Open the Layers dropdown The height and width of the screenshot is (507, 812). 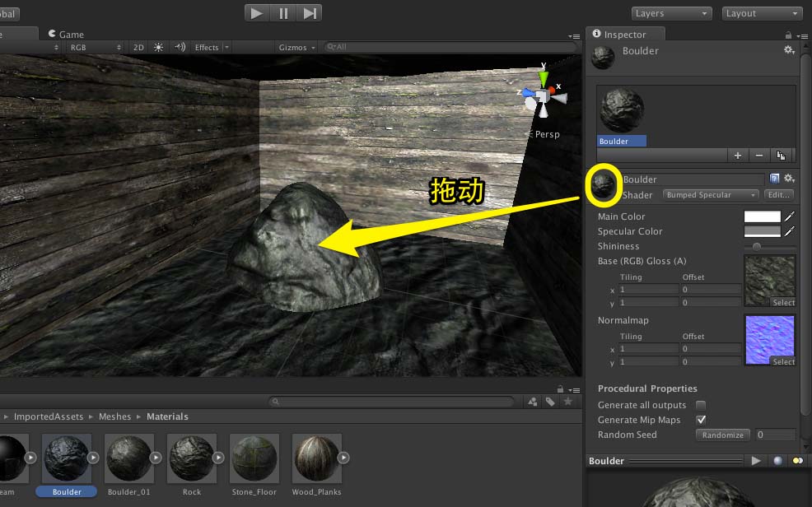pos(672,13)
